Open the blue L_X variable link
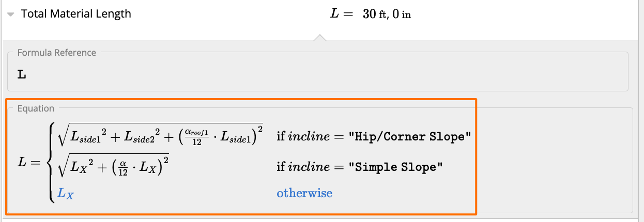The width and height of the screenshot is (644, 222). coord(65,194)
